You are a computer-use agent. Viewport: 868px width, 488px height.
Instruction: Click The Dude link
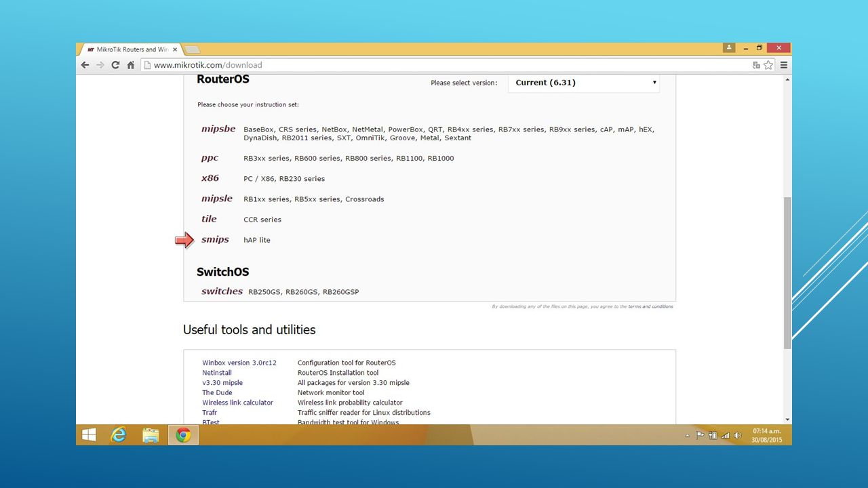[x=217, y=392]
